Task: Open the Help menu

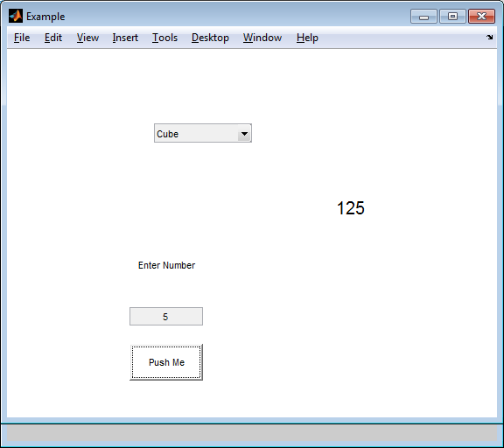Action: coord(307,38)
